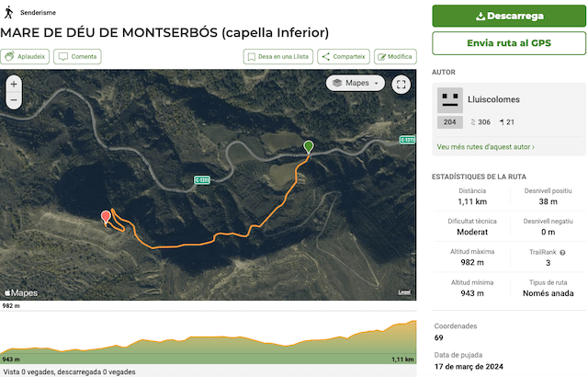
Task: Expand Veu més rutes d'aquest autor
Action: point(486,146)
